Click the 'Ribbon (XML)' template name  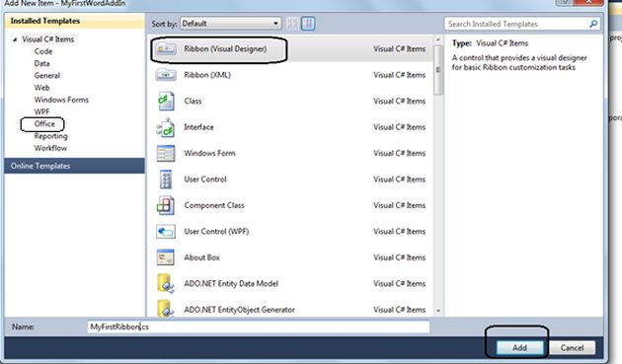click(207, 75)
